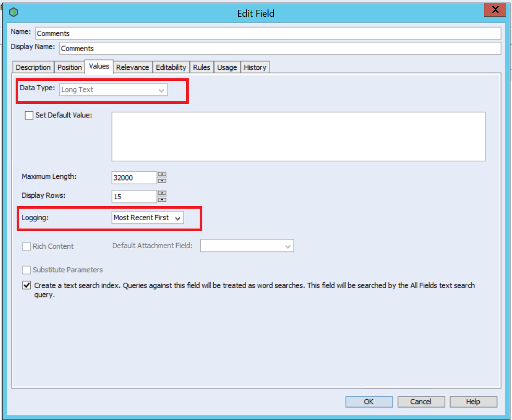Increase Maximum Length with up spinner arrow
512x420 pixels.
(x=162, y=174)
